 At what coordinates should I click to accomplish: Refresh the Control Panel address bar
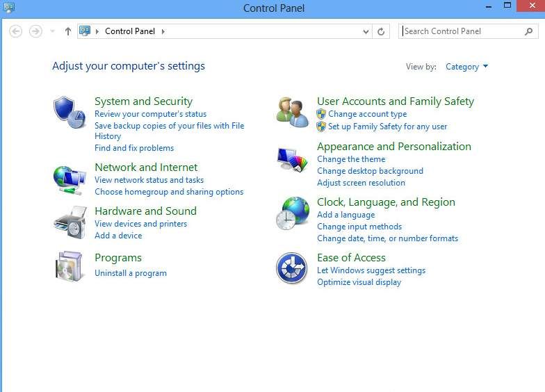pyautogui.click(x=381, y=31)
